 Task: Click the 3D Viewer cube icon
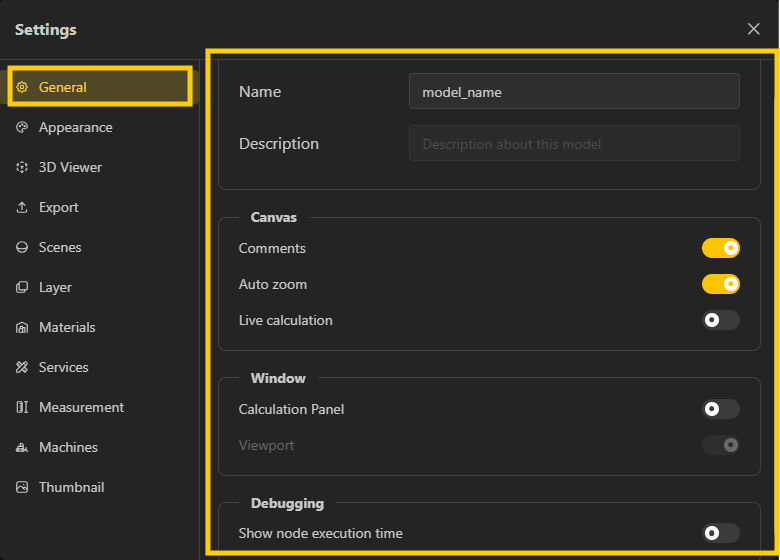click(x=22, y=167)
